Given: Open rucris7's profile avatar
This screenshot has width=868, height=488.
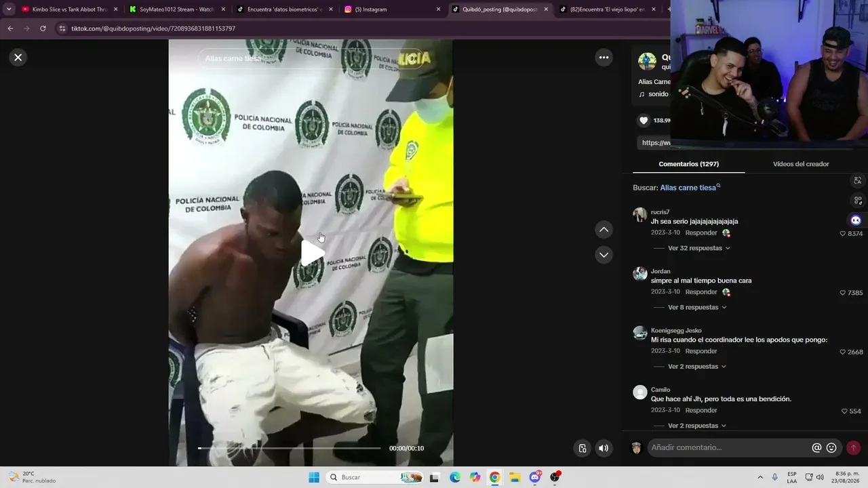Looking at the screenshot, I should pos(639,215).
